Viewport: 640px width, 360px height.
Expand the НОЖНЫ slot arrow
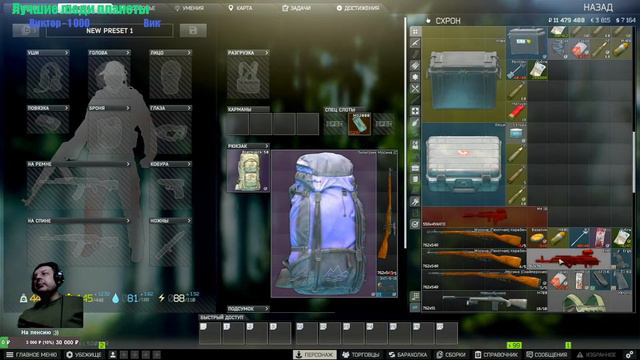coord(189,221)
